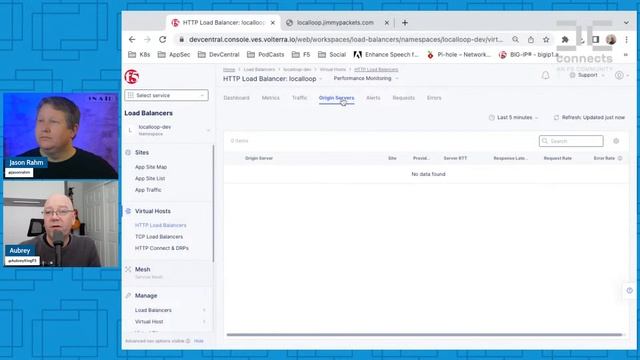Screen dimensions: 640x360
Task: Switch to the localloop.jimmypackets.com browser tab
Action: pos(335,23)
